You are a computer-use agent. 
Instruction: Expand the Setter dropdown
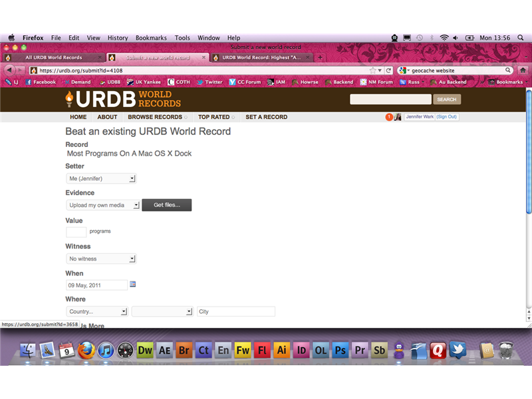tap(101, 178)
